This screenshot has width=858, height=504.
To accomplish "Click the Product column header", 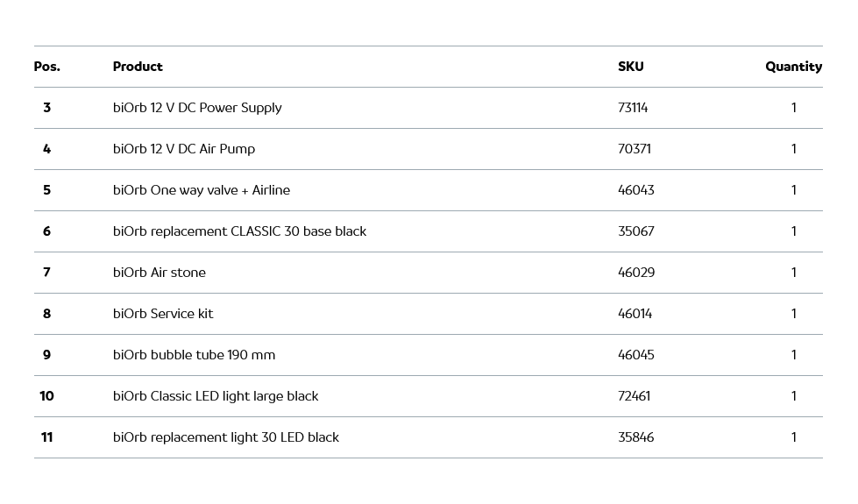I will [x=138, y=67].
